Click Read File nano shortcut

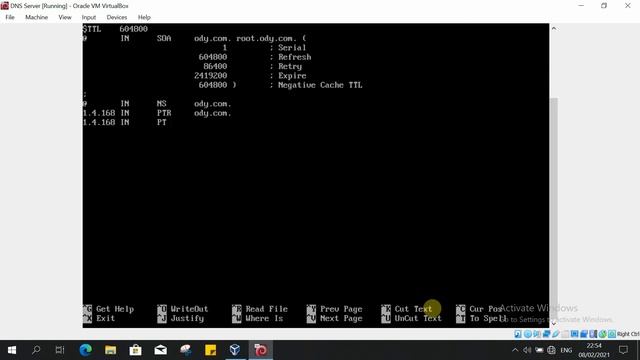(x=267, y=309)
